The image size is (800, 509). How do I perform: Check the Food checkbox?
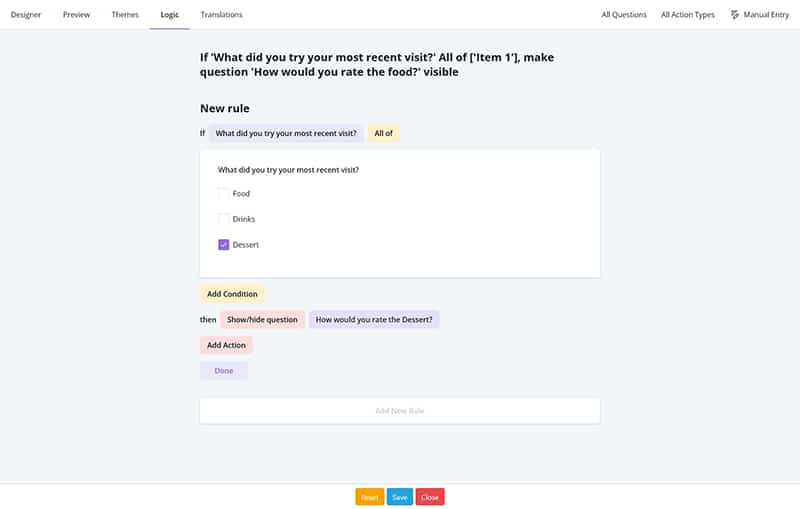point(223,194)
